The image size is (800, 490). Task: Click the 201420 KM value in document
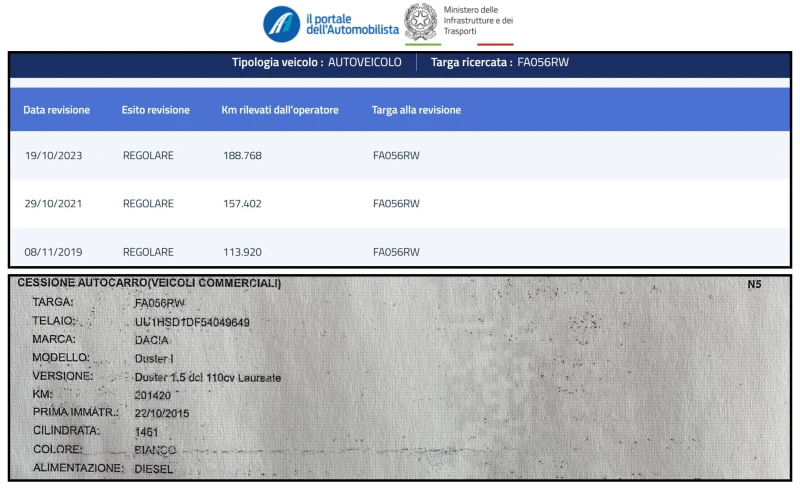[x=151, y=395]
